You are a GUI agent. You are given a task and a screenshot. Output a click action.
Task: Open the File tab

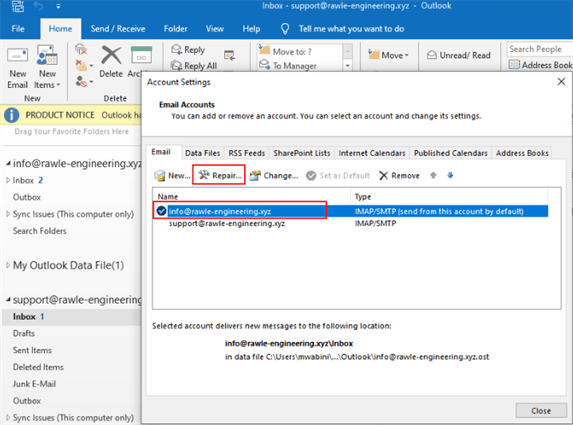[x=18, y=29]
